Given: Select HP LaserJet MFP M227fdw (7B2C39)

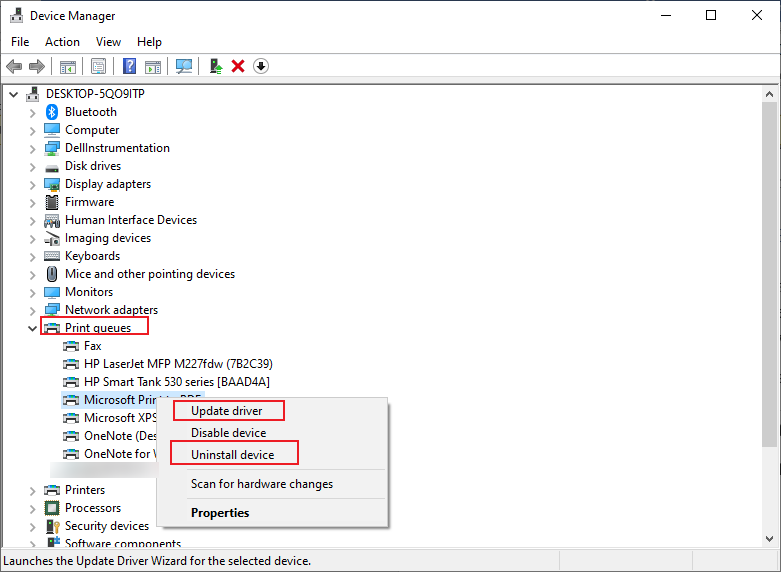Looking at the screenshot, I should pyautogui.click(x=178, y=364).
